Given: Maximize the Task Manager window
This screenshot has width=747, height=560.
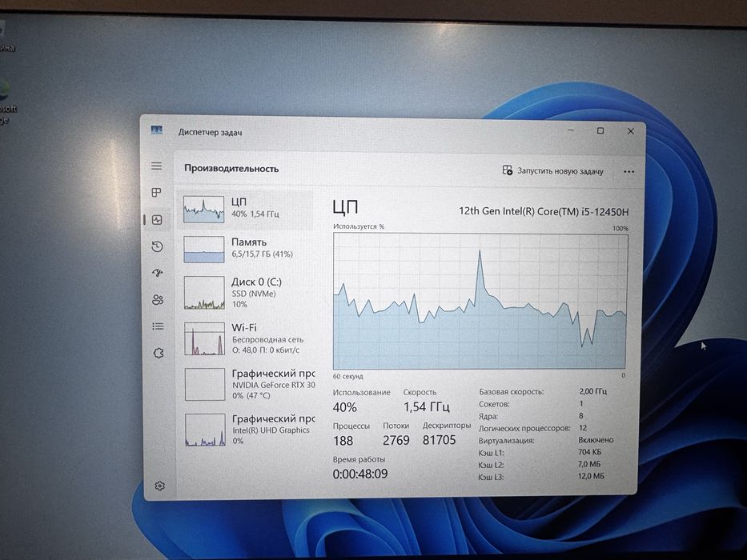Looking at the screenshot, I should click(600, 130).
